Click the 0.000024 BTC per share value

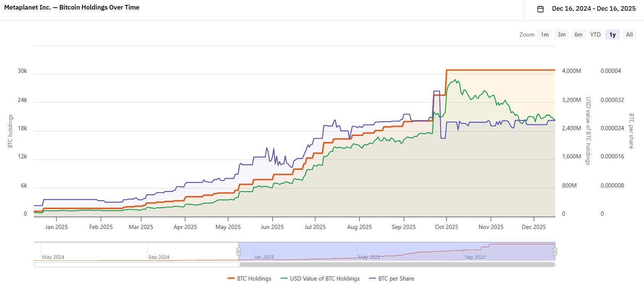click(612, 128)
